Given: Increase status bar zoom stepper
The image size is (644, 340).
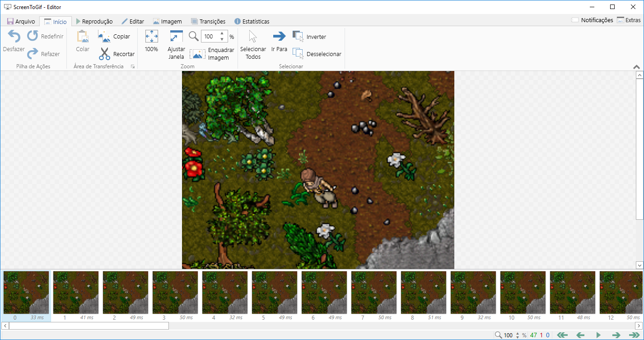Looking at the screenshot, I should (518, 333).
